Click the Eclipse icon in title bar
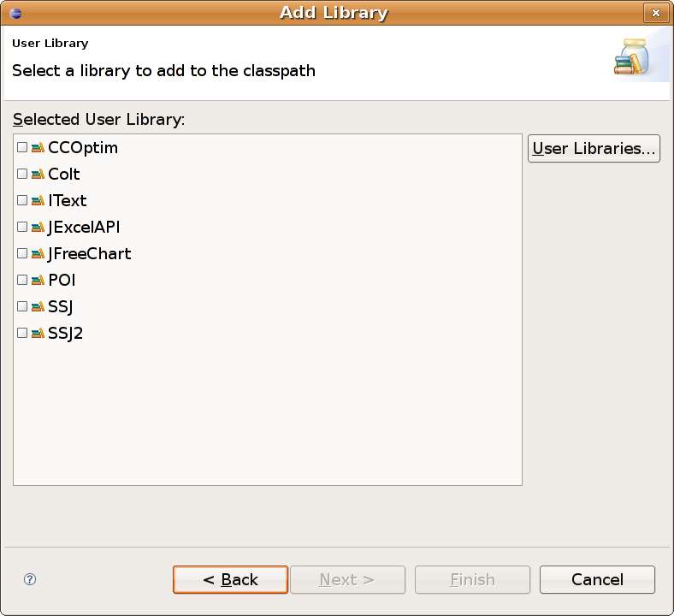This screenshot has width=674, height=616. [15, 14]
